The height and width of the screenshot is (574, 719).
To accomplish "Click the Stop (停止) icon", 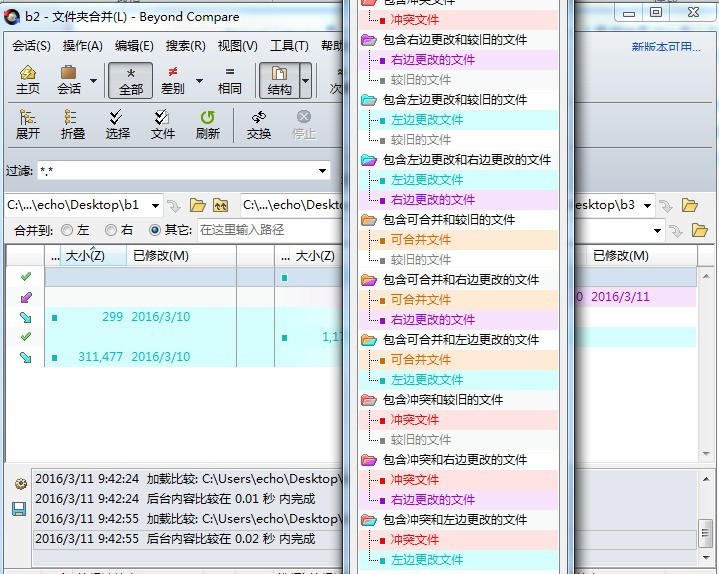I will tap(304, 125).
